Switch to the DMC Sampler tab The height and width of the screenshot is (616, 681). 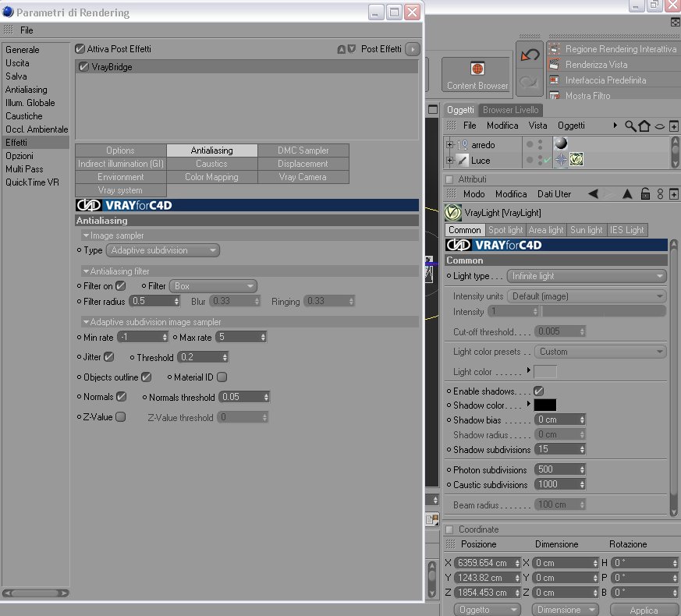coord(303,150)
